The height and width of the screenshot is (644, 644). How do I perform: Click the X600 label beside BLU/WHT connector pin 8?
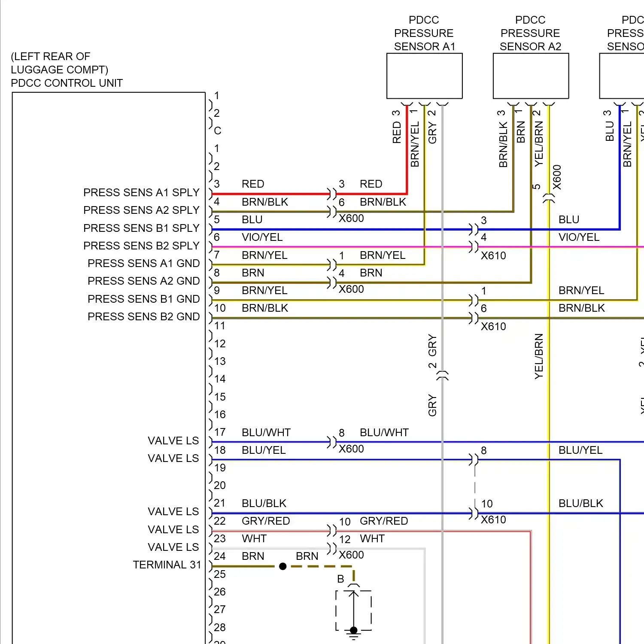coord(351,449)
